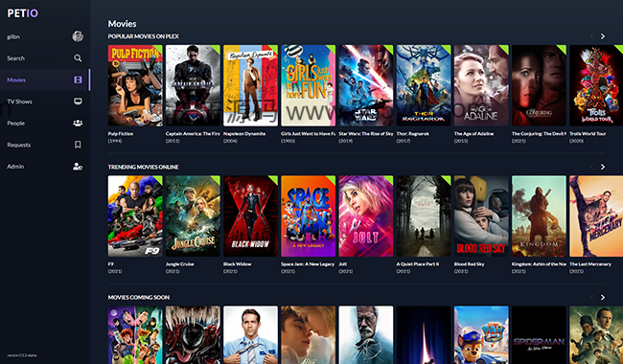Viewport: 623px width, 364px height.
Task: Select Requests in the sidebar menu
Action: click(x=18, y=145)
